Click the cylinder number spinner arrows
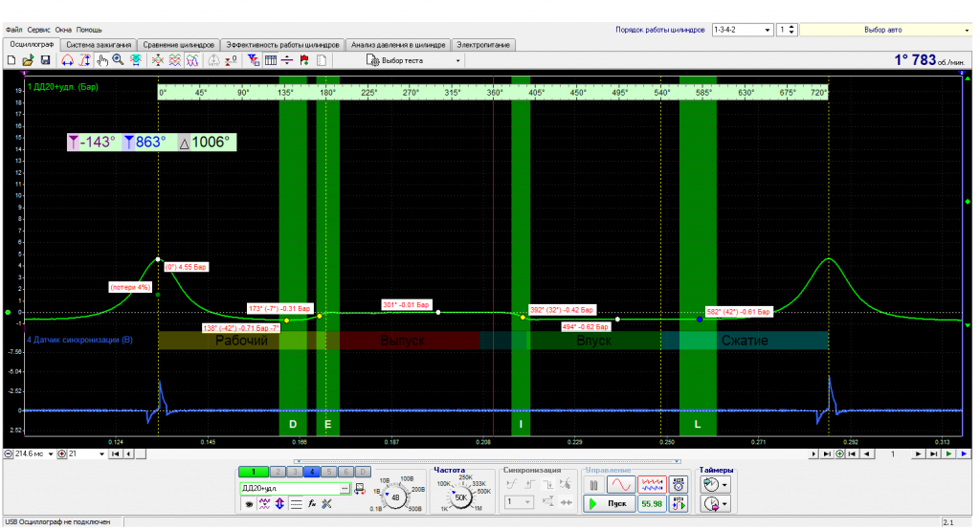 coord(791,30)
